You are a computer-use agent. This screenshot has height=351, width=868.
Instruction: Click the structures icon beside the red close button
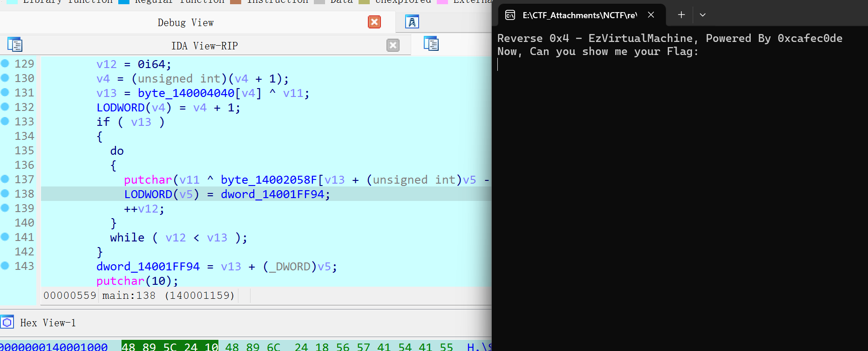click(412, 22)
